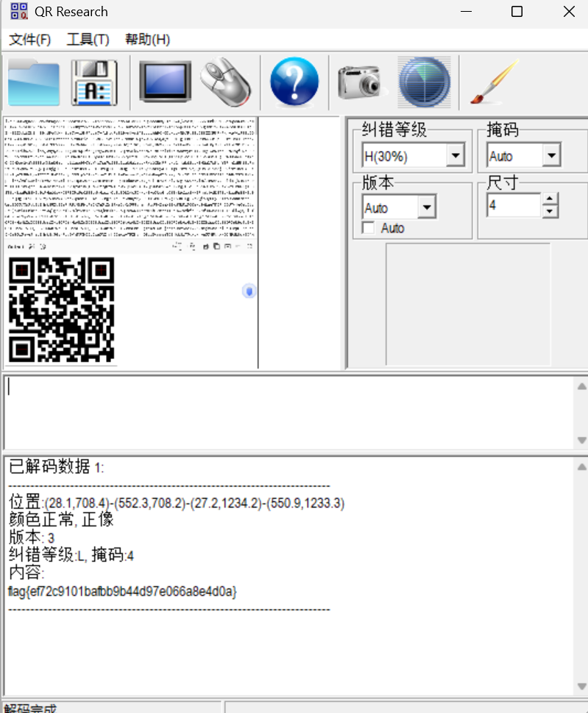Click the 颜色正常, 正像 line
Image resolution: width=588 pixels, height=713 pixels.
point(61,519)
